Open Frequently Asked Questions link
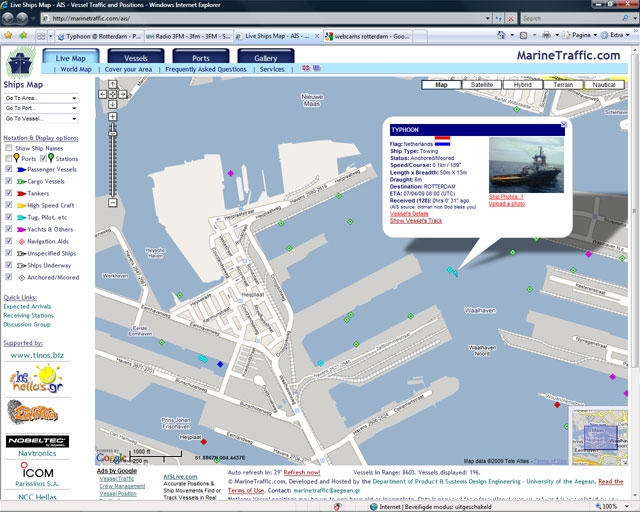Screen dimensions: 640x512 click(206, 69)
